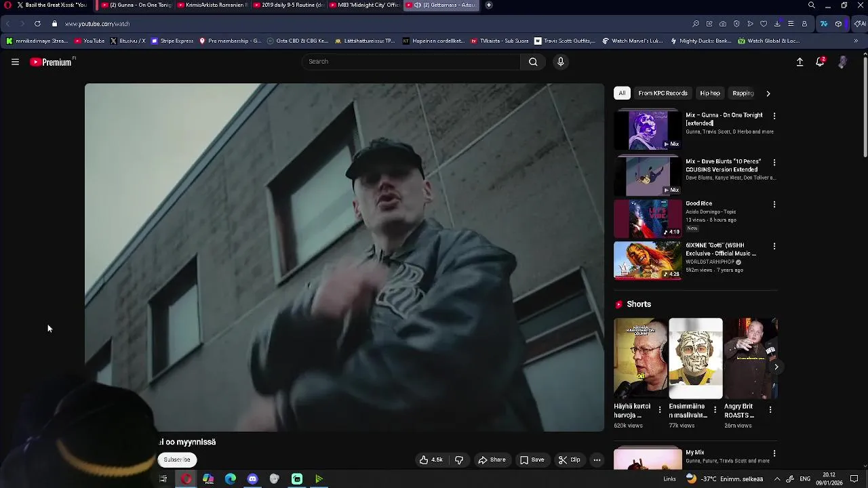Viewport: 868px width, 488px height.
Task: Search open tabs with the magnifier icon
Action: click(811, 5)
